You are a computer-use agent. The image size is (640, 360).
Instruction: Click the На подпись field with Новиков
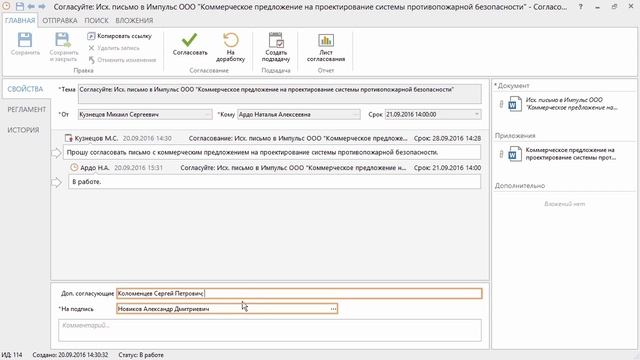(x=227, y=309)
